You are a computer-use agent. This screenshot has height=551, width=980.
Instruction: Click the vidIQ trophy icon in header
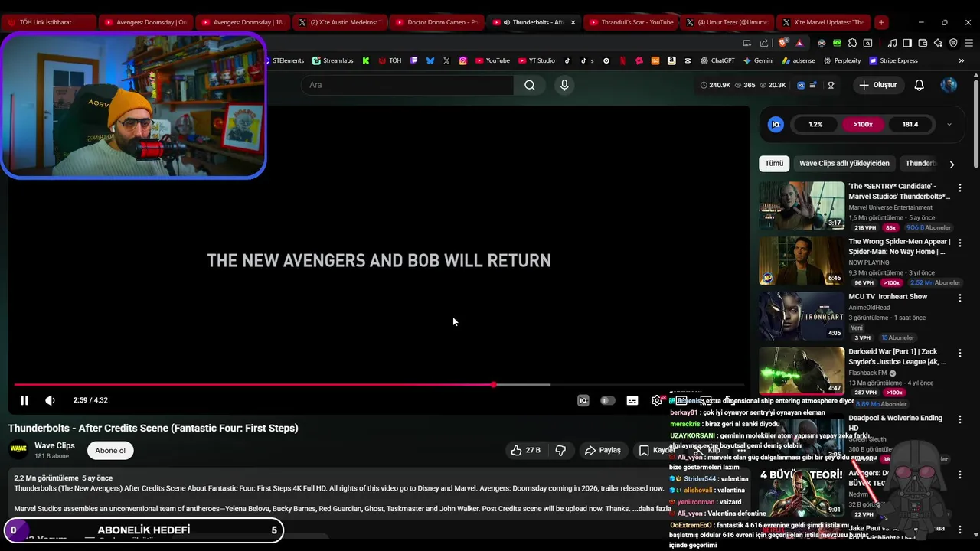831,85
